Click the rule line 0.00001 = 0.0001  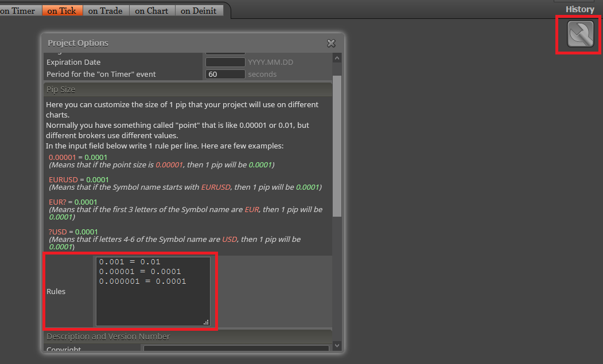pyautogui.click(x=140, y=271)
